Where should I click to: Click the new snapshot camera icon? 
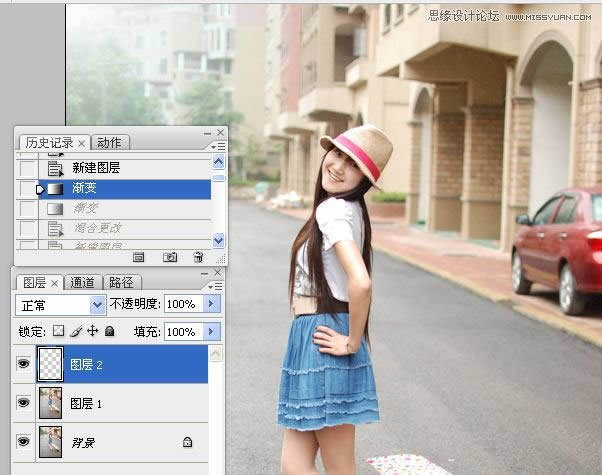[x=170, y=257]
